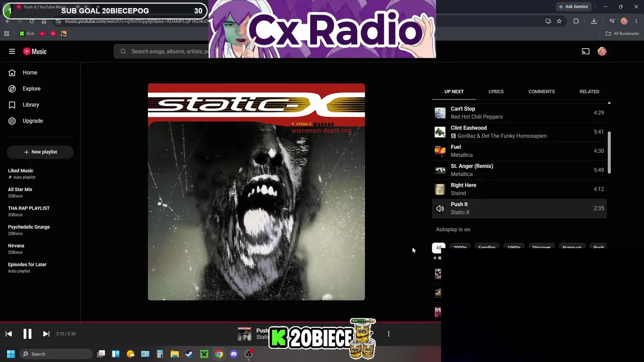Open Chrome media controls icon
The image size is (644, 362).
[612, 21]
